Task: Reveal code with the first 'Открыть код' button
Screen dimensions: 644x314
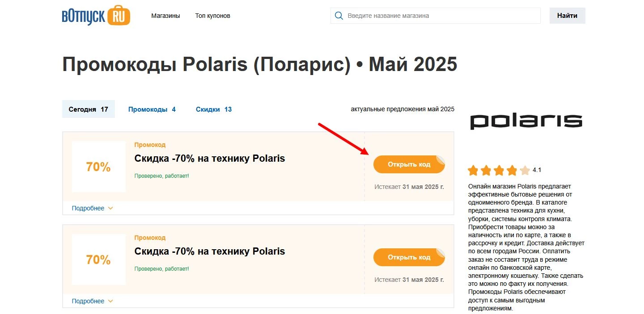Action: click(x=409, y=164)
